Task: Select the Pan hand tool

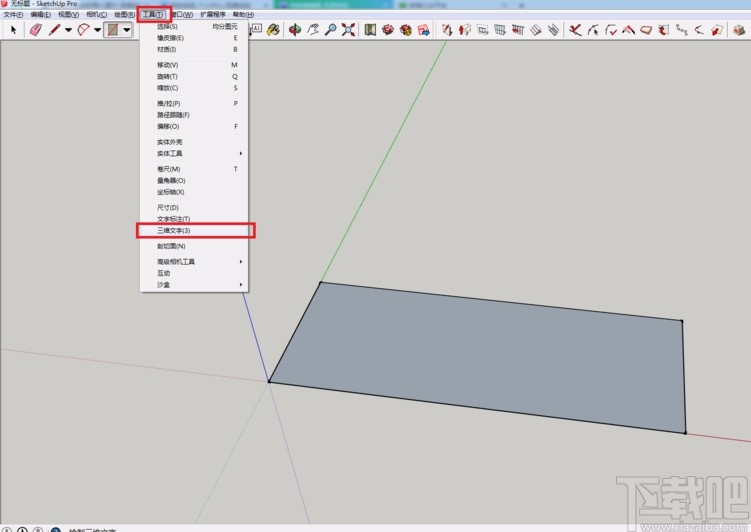Action: tap(313, 30)
